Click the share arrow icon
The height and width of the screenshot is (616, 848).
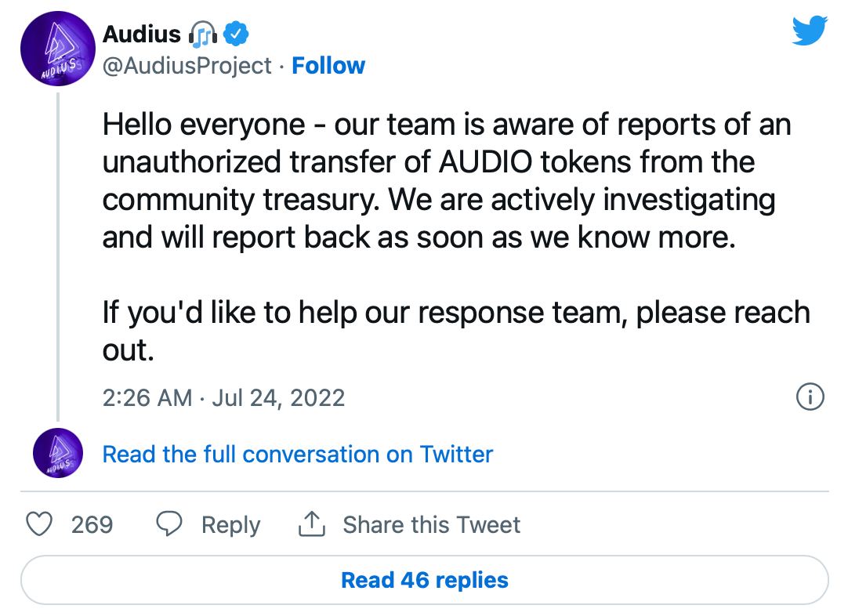311,524
